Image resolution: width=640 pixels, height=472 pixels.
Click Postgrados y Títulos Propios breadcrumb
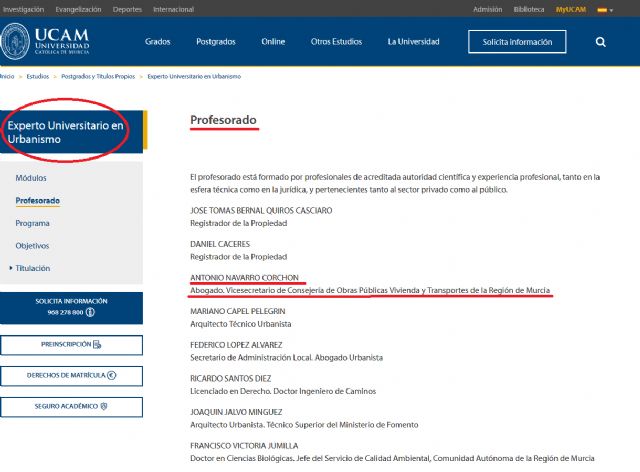click(98, 76)
